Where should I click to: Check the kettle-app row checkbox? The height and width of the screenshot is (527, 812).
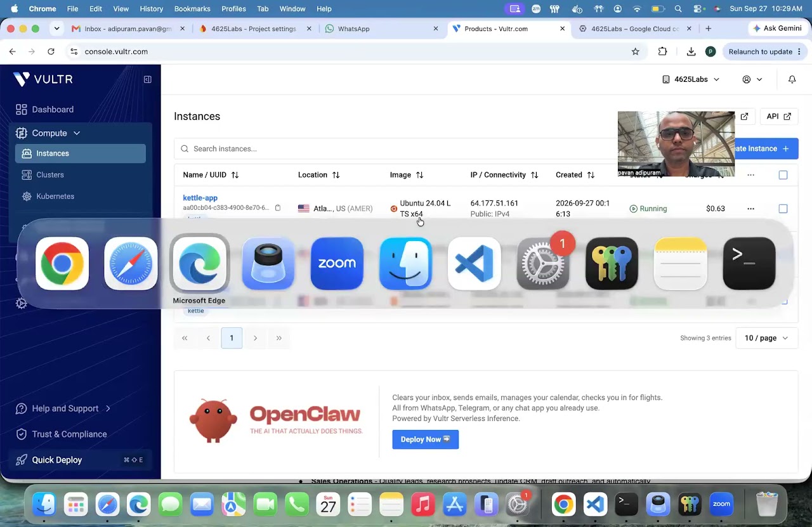tap(783, 209)
